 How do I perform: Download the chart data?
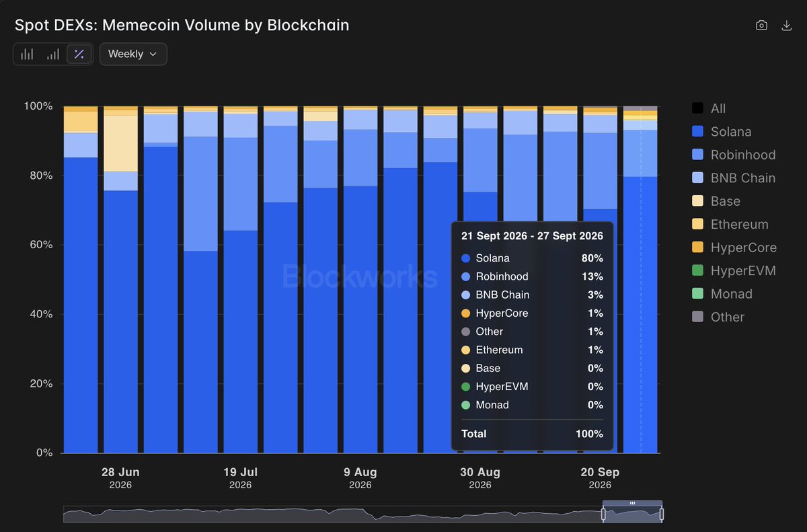click(786, 26)
